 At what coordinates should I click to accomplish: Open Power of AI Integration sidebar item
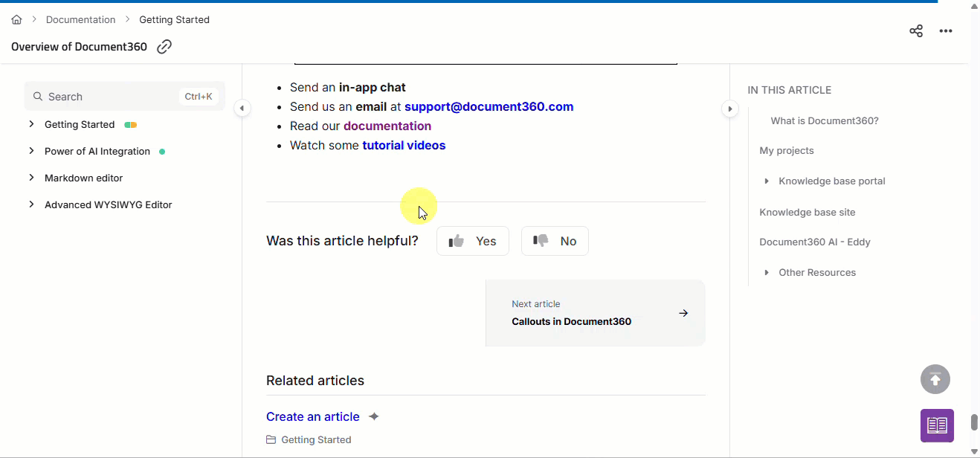[97, 151]
